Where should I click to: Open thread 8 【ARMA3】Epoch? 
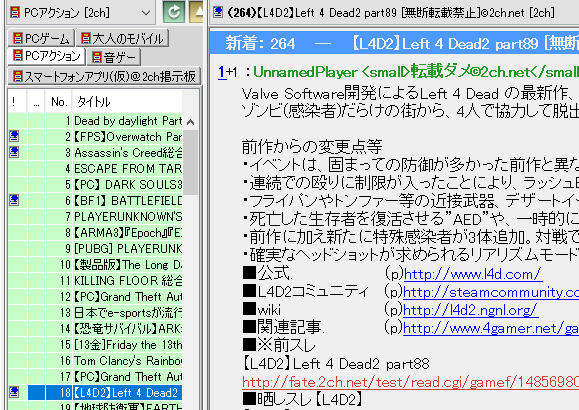tap(128, 233)
